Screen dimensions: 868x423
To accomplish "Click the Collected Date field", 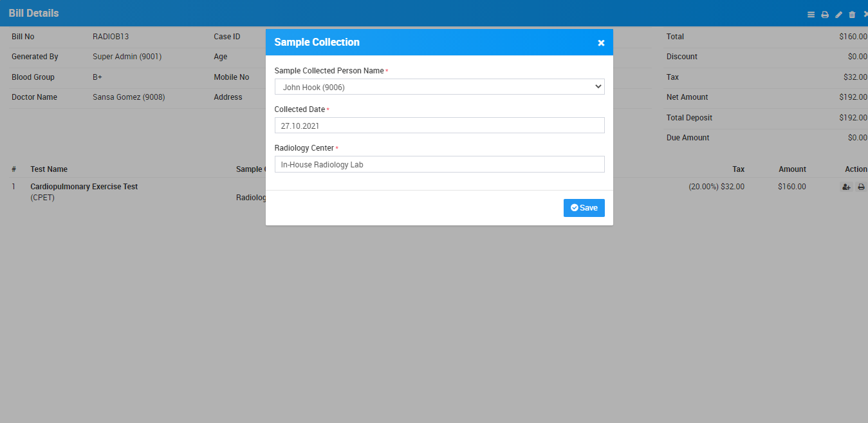I will coord(439,126).
